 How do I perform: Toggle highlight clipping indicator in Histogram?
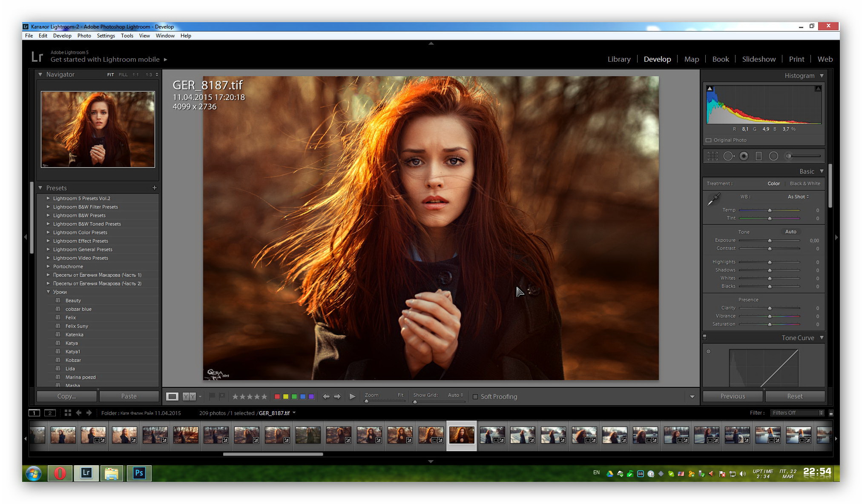(x=818, y=89)
